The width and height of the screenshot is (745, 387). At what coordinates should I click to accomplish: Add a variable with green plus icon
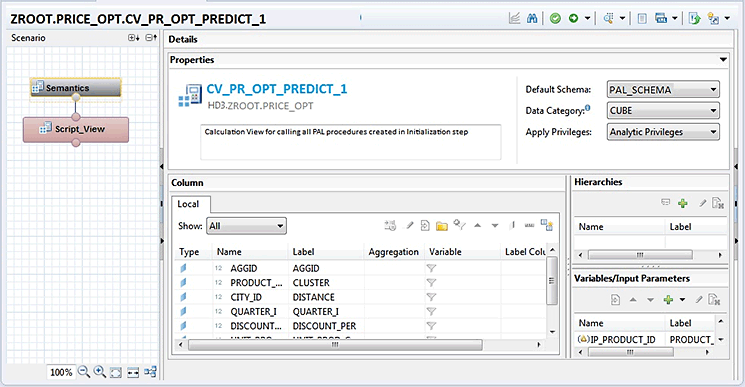click(668, 300)
